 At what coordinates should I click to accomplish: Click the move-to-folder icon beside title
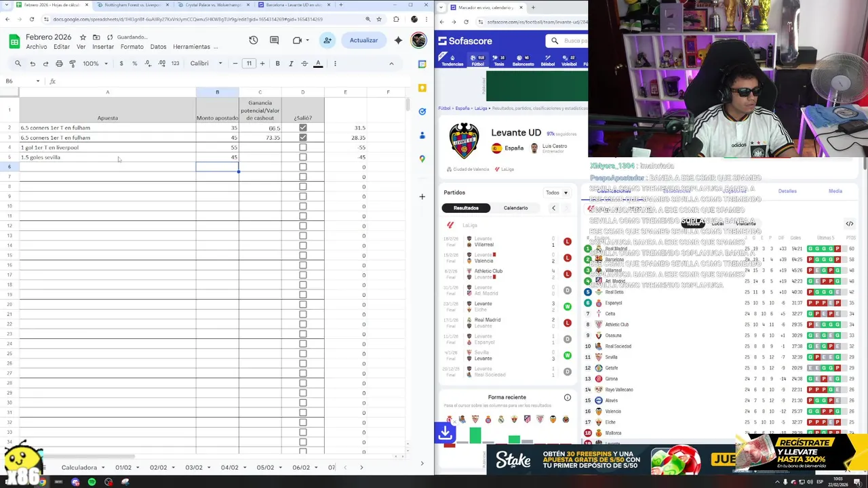pos(96,37)
